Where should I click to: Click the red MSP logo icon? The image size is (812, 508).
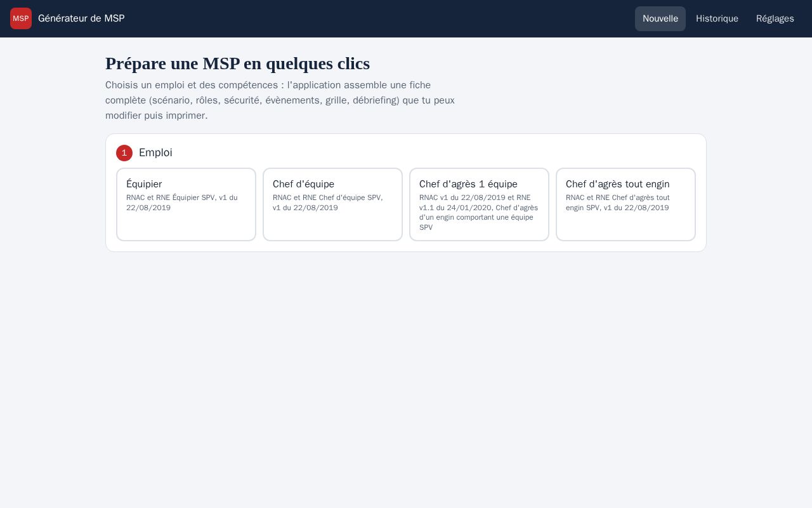tap(21, 18)
